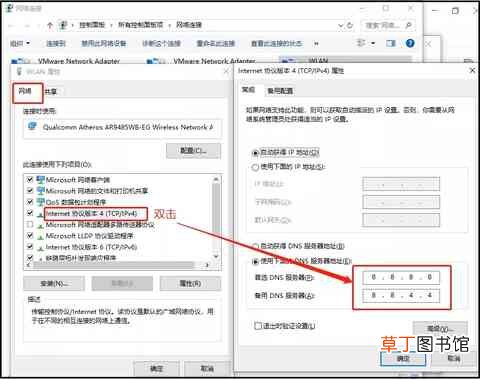Uncheck the Internet TCP/IPv4 checkbox
Image resolution: width=480 pixels, height=379 pixels.
click(30, 213)
